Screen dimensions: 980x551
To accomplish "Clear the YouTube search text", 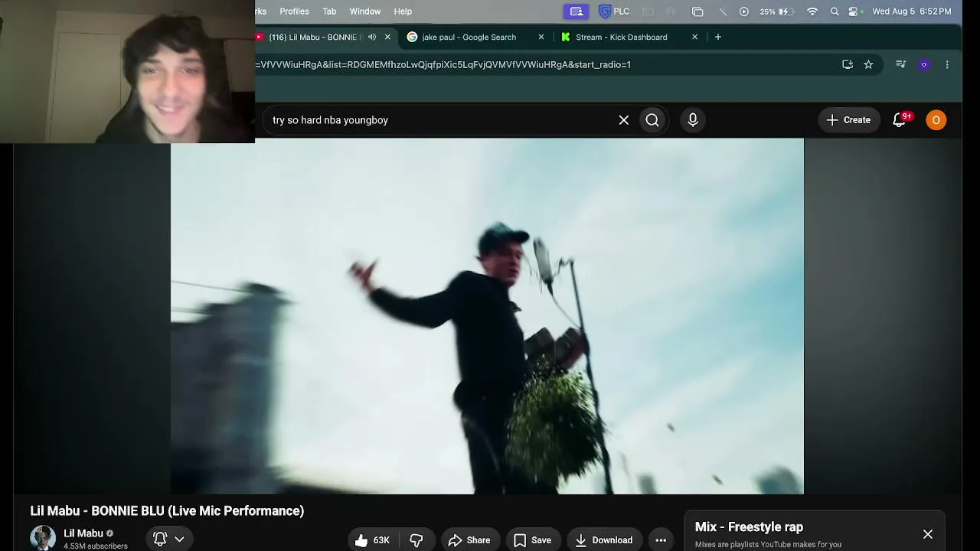I will pos(624,120).
